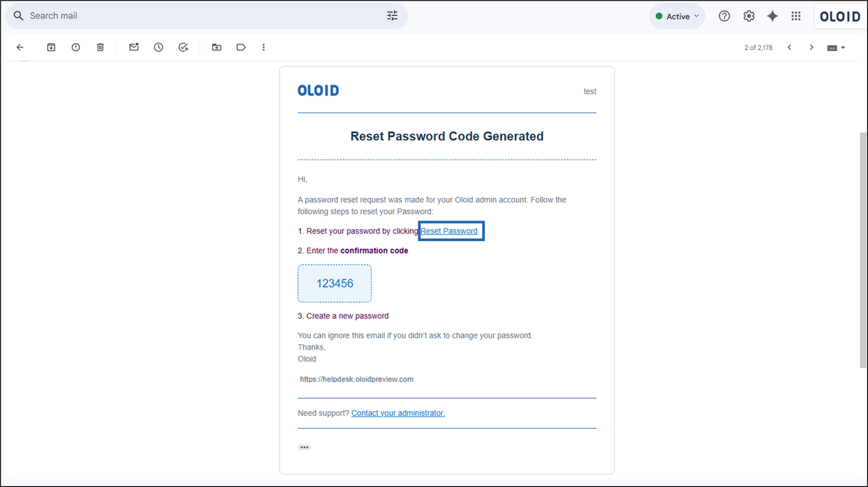Go to older email arrow

point(811,47)
